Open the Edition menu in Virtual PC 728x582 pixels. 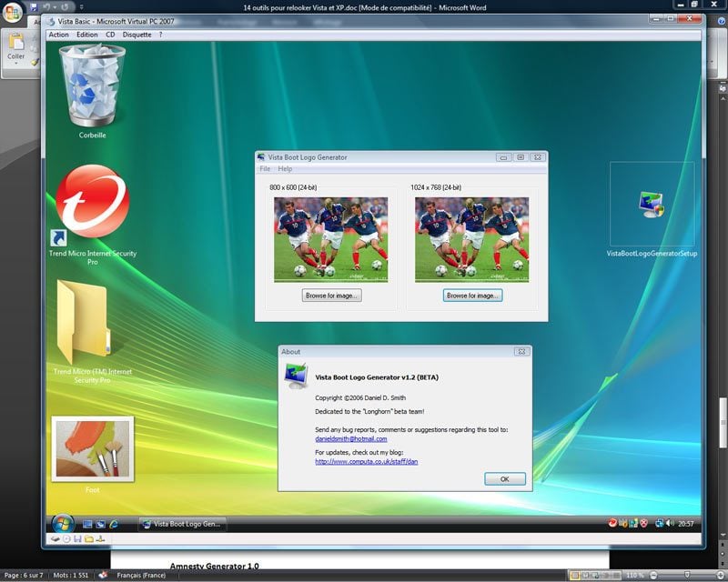pos(87,35)
